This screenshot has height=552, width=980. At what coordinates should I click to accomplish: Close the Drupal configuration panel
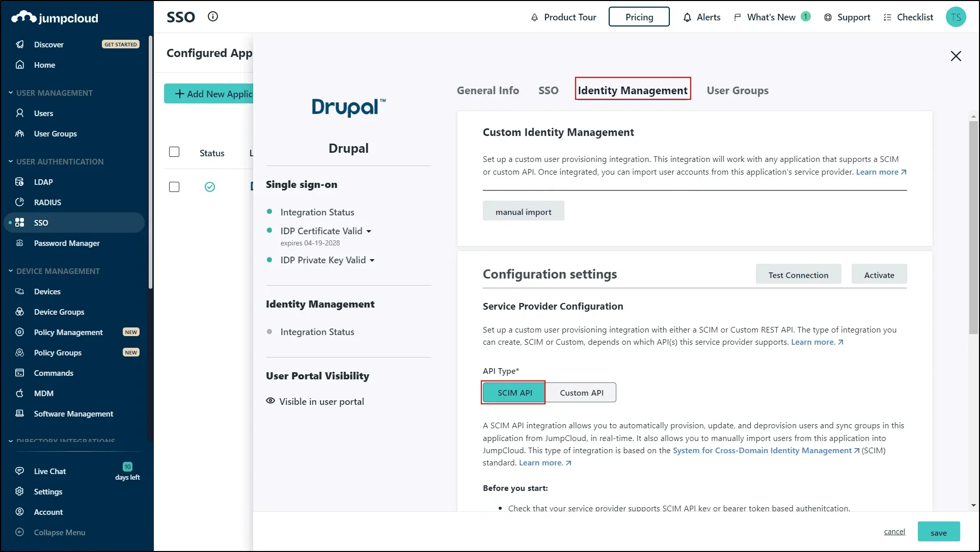pyautogui.click(x=956, y=56)
